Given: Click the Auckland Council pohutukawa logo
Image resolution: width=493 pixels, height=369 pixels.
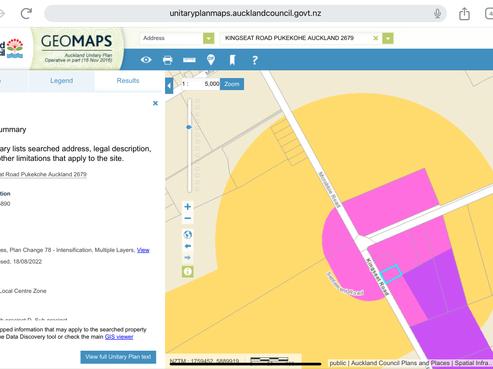Looking at the screenshot, I should (15, 48).
